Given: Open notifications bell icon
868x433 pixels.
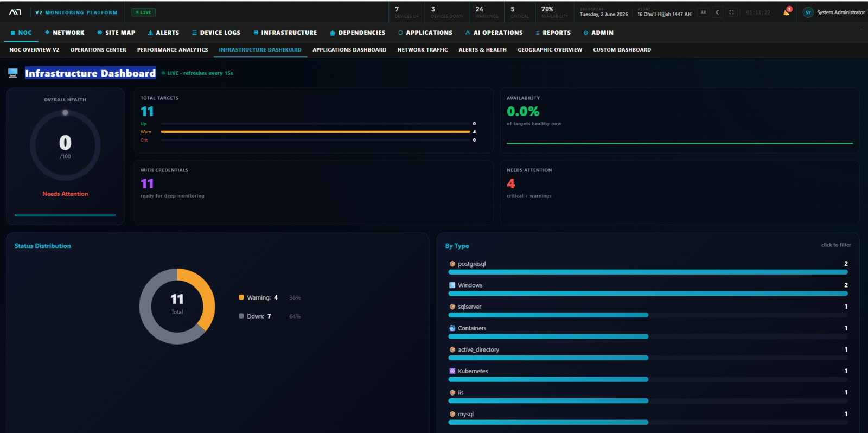Looking at the screenshot, I should (787, 12).
